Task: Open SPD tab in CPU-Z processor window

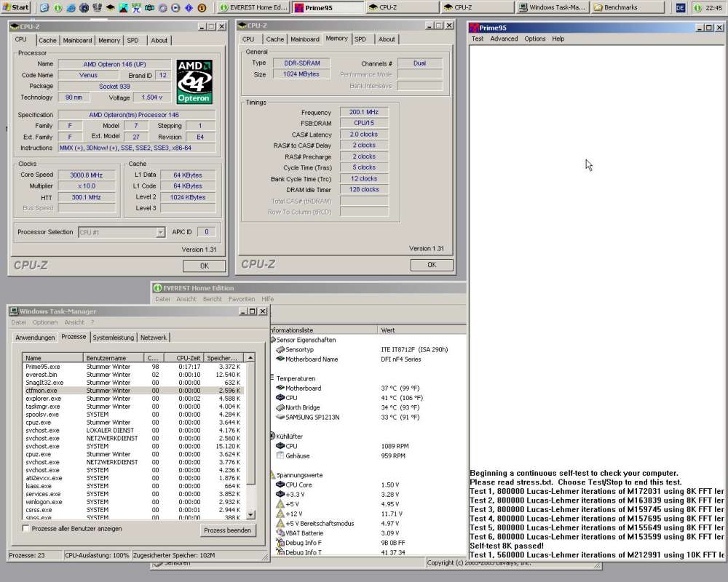Action: tap(132, 41)
